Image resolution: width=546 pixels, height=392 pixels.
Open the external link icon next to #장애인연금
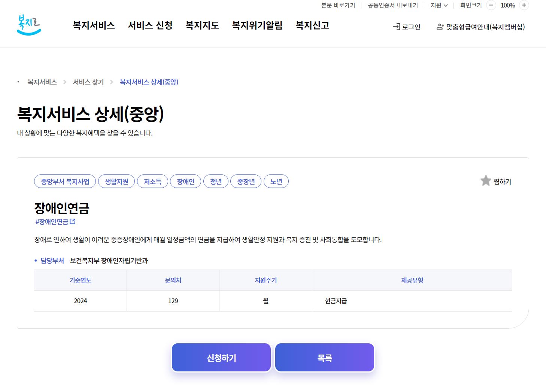(73, 221)
